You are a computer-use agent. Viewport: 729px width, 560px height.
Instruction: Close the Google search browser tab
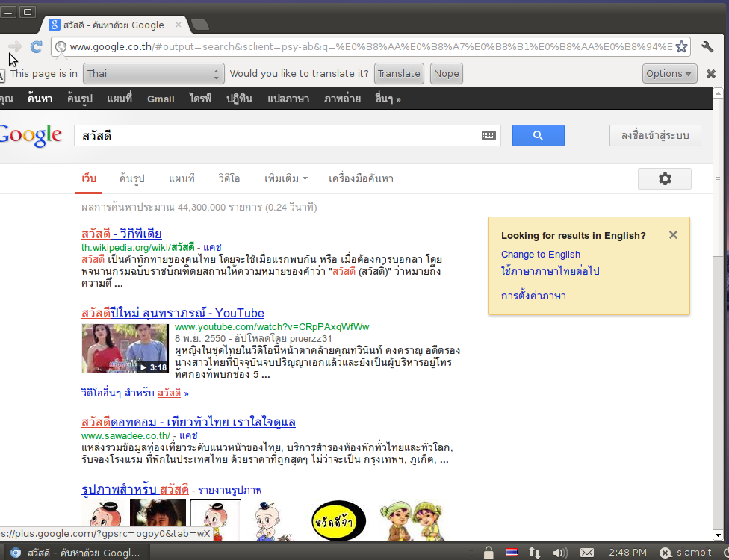tap(178, 25)
